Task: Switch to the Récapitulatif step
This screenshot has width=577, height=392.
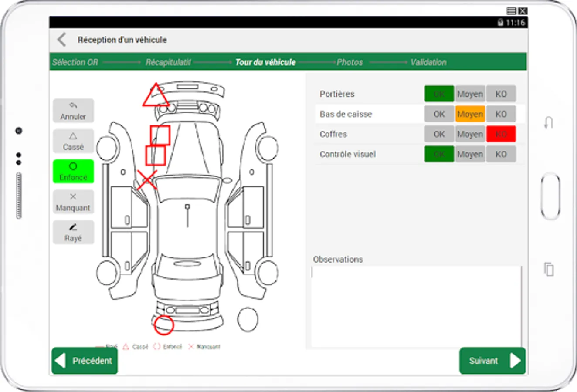Action: (x=169, y=62)
